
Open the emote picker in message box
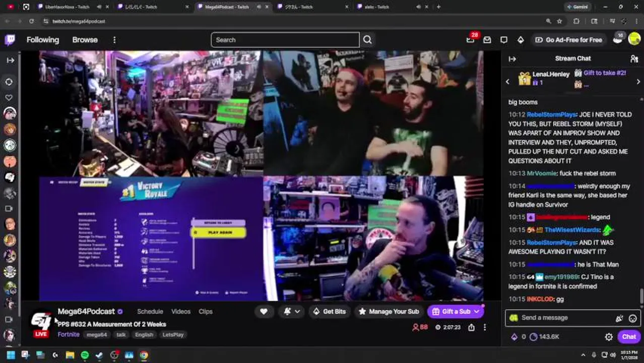point(633,318)
